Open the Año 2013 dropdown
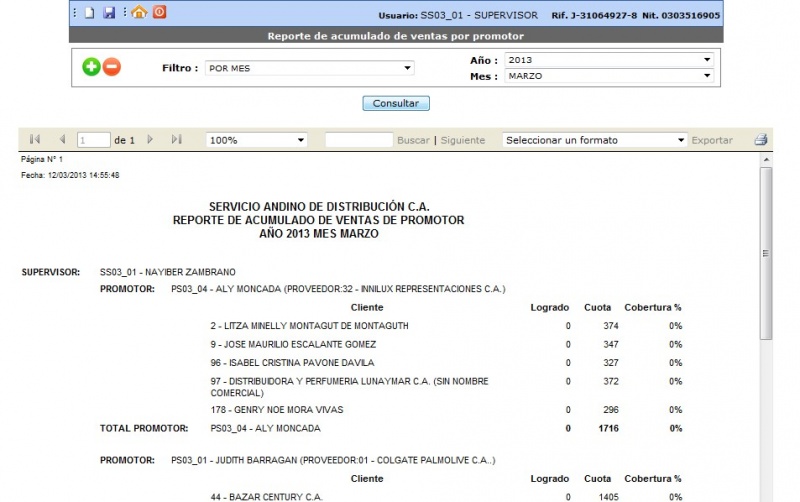This screenshot has width=800, height=502. (x=609, y=60)
